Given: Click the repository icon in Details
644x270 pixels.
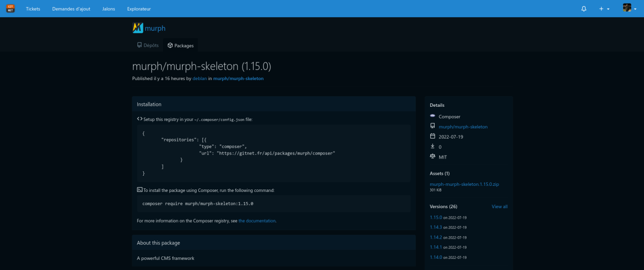Looking at the screenshot, I should tap(433, 126).
